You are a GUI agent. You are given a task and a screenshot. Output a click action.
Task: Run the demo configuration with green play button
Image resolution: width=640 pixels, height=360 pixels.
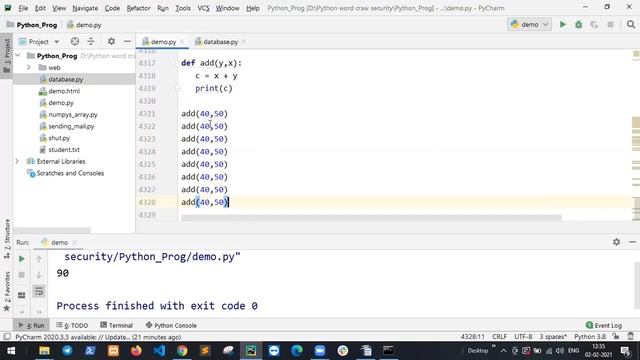562,24
